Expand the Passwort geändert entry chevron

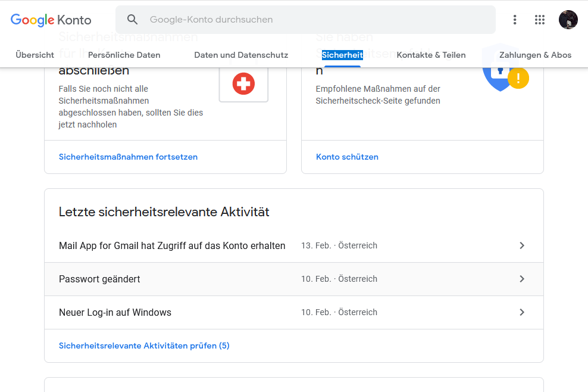pos(522,279)
